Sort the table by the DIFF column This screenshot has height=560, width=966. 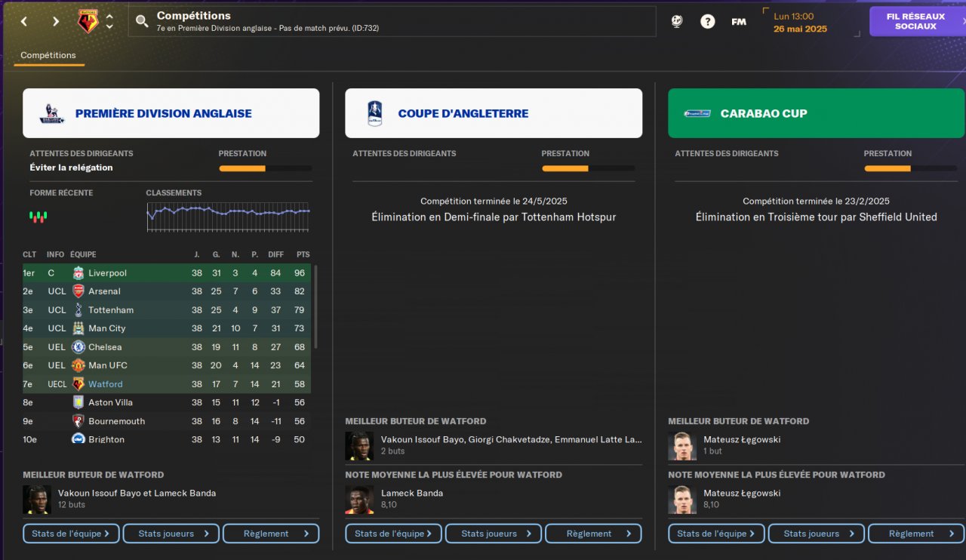tap(275, 254)
